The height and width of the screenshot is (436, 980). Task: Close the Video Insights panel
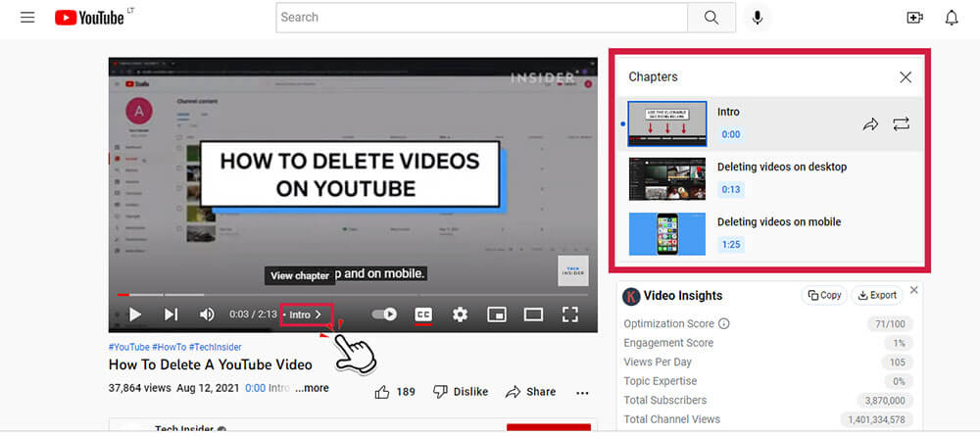pyautogui.click(x=913, y=290)
